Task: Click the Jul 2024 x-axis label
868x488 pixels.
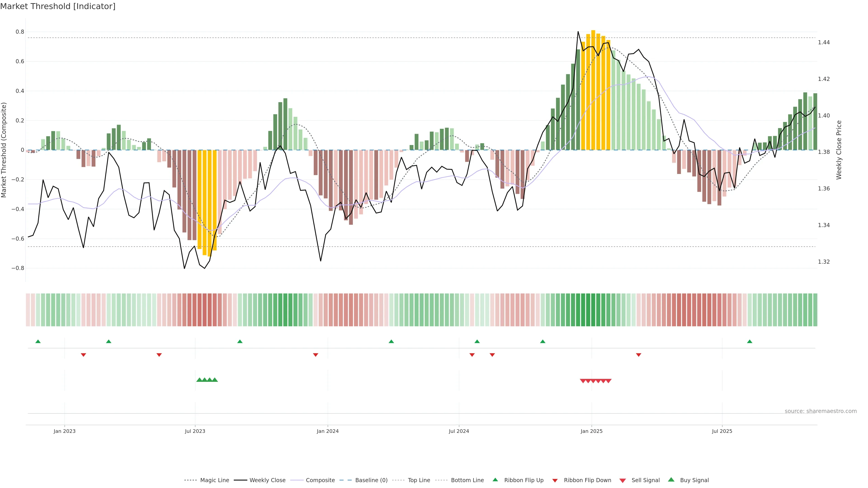Action: pos(459,431)
